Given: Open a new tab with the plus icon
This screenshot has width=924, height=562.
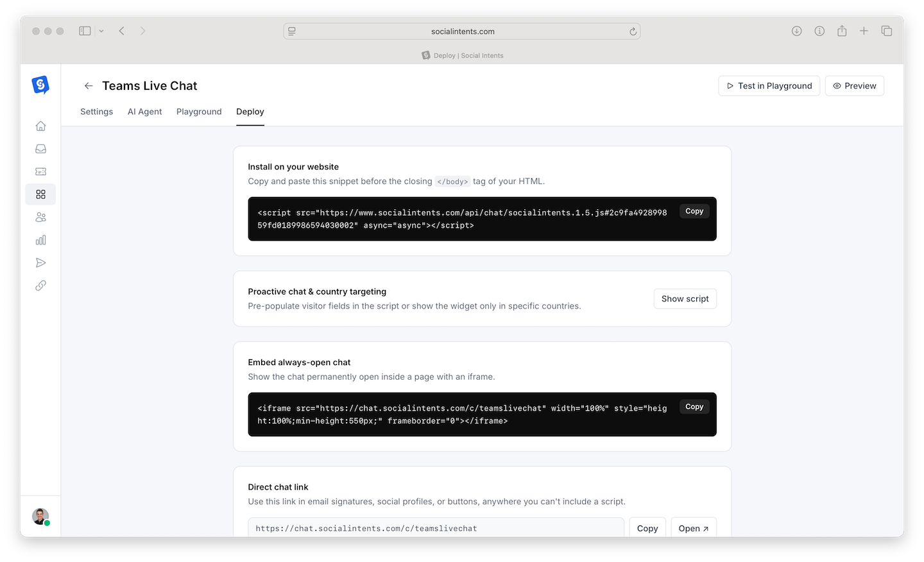Looking at the screenshot, I should coord(864,31).
